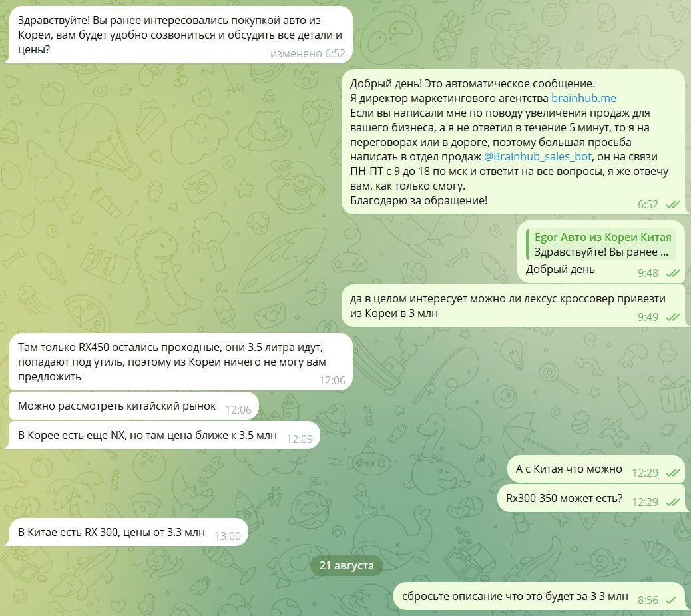
Task: Click the 13:00 timestamp on RX 300 message
Action: pos(228,537)
